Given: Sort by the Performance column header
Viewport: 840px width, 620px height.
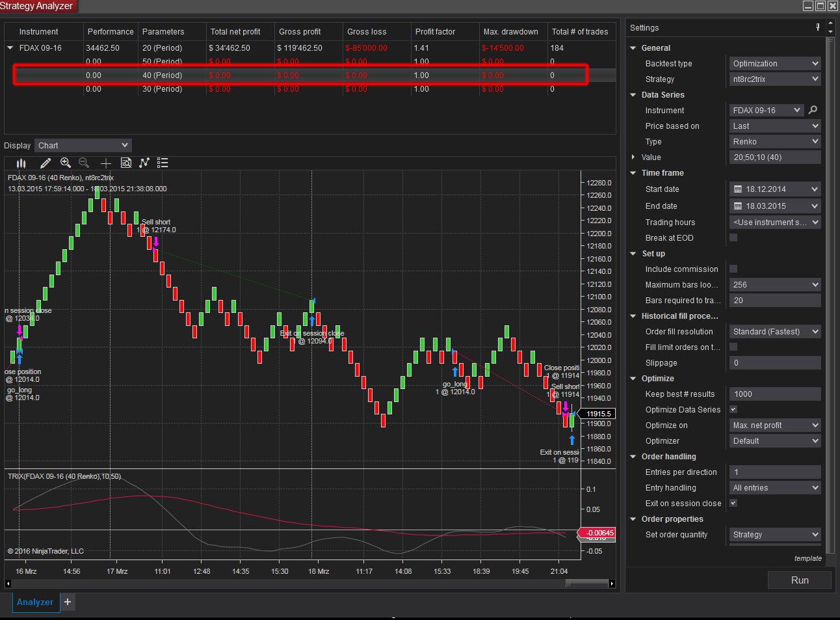Looking at the screenshot, I should click(111, 31).
